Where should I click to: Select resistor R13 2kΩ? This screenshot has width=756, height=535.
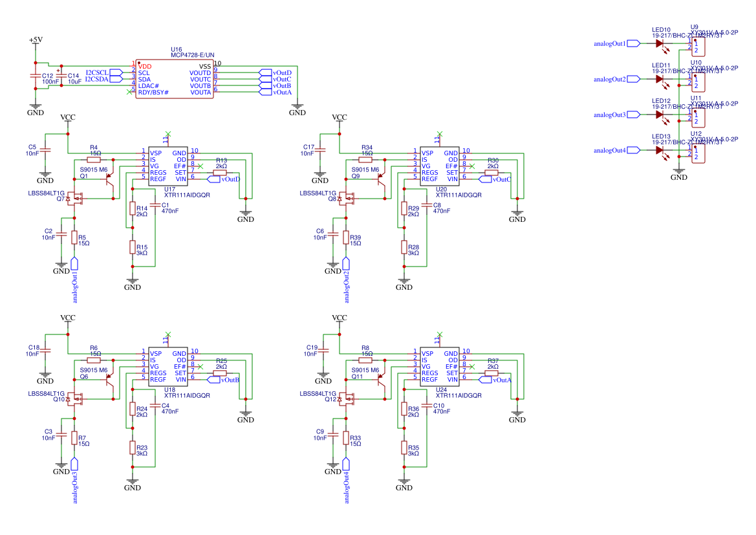pos(220,172)
